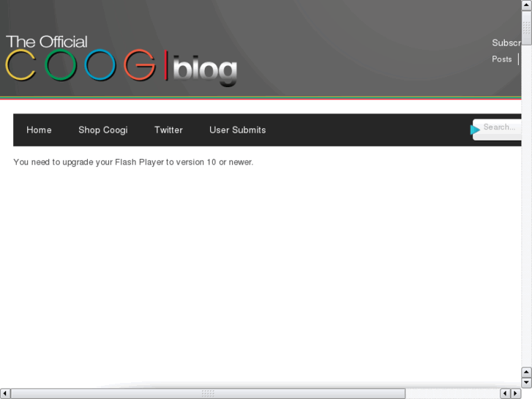Open the User Submits page
Image resolution: width=532 pixels, height=399 pixels.
click(238, 130)
